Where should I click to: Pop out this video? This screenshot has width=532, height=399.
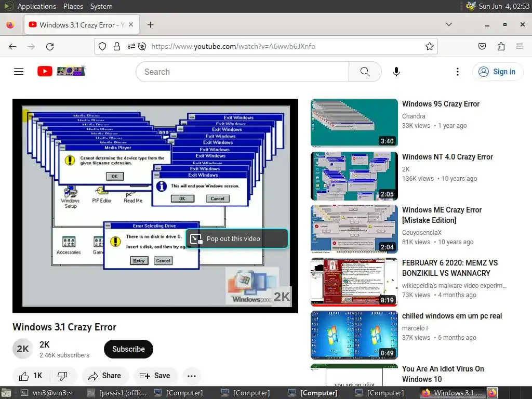click(236, 239)
